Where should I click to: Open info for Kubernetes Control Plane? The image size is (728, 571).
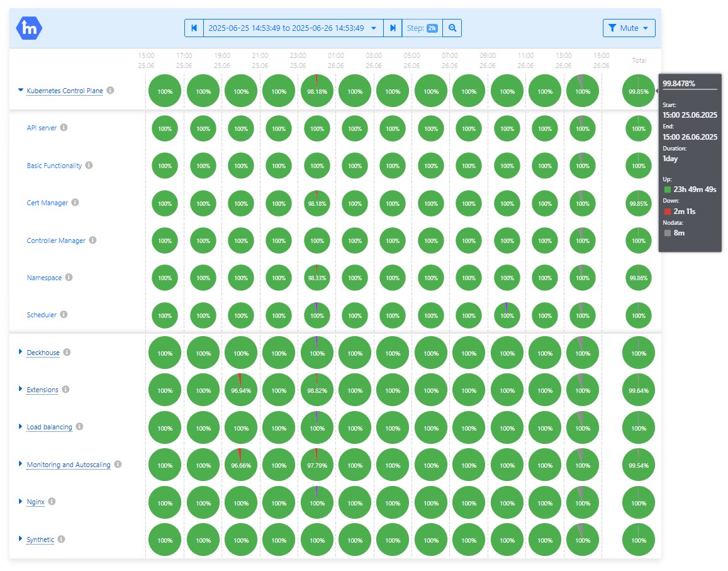tap(111, 90)
